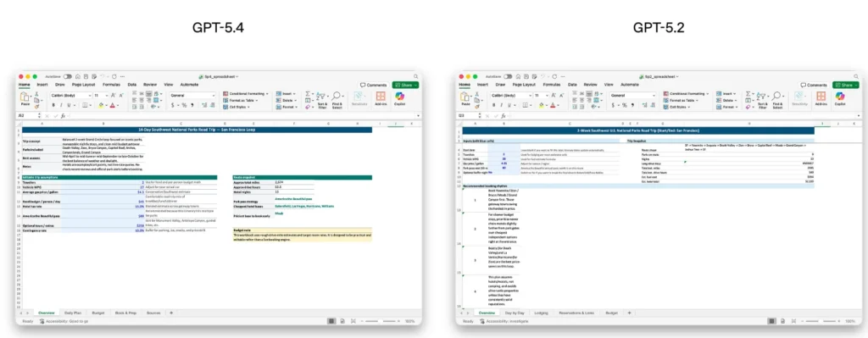Viewport: 868px width, 338px height.
Task: Click the fx insert function icon in the GPT-5.2 window
Action: [504, 116]
